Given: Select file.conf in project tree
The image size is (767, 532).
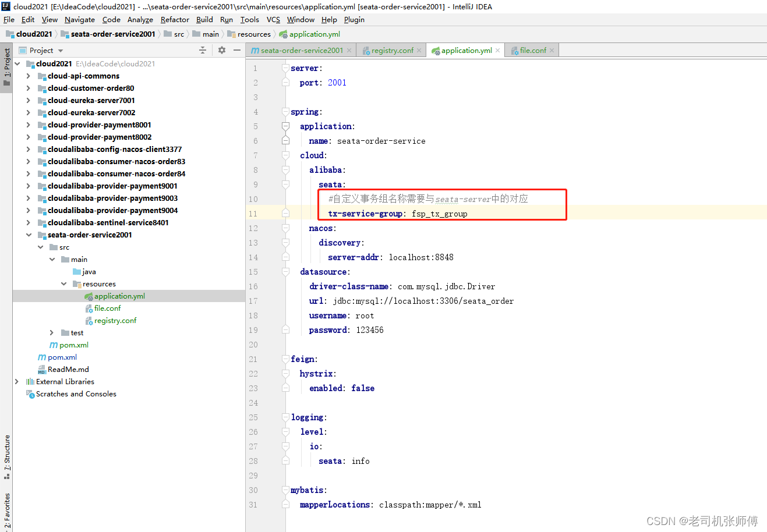Looking at the screenshot, I should click(107, 308).
